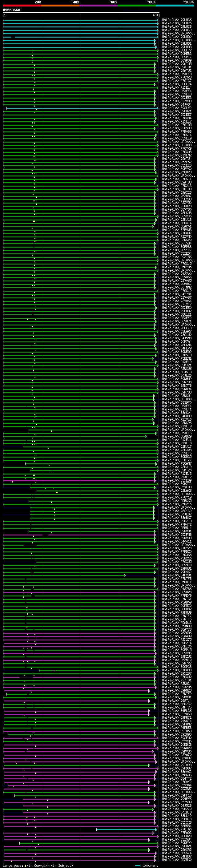Select the UniRef100_A7PEY9 label
197x868 pixels.
tap(177, 595)
